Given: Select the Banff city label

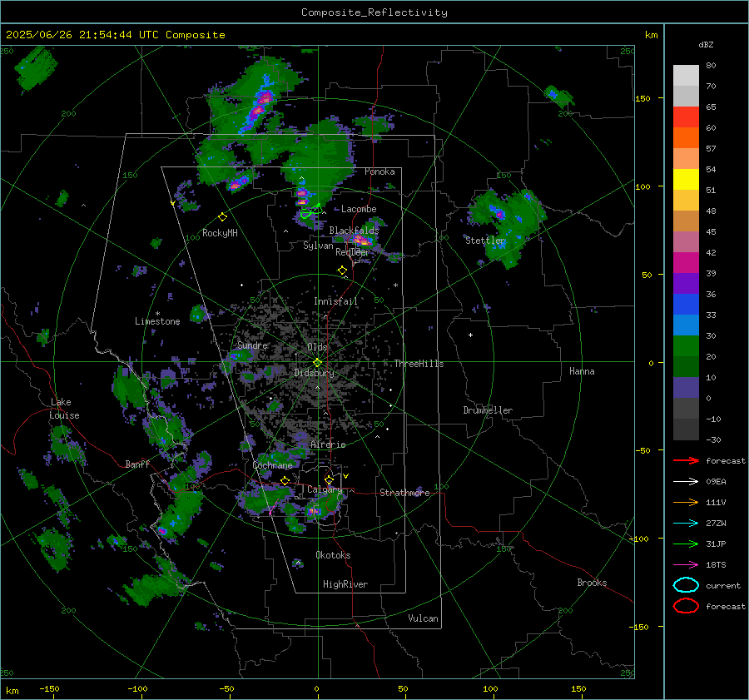Looking at the screenshot, I should coord(137,464).
